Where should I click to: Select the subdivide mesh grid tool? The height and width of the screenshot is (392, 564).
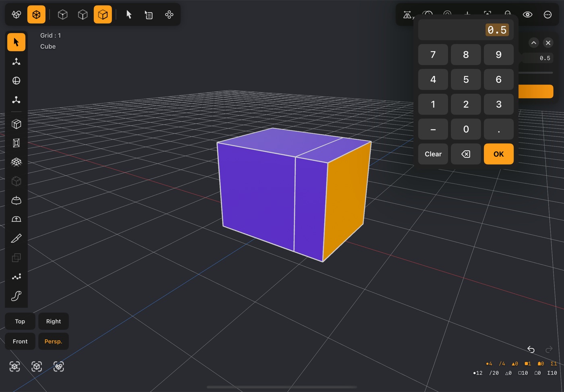16,162
